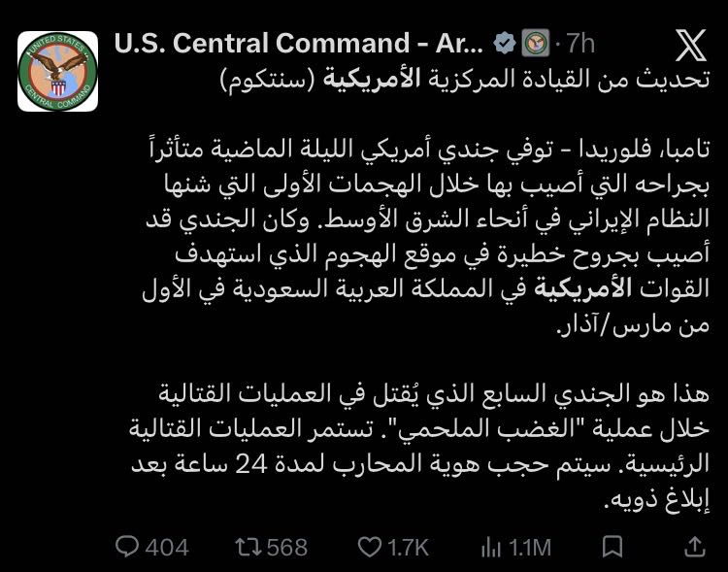Open the 7h post timestamp
Viewport: 728px width, 572px height.
click(x=580, y=43)
